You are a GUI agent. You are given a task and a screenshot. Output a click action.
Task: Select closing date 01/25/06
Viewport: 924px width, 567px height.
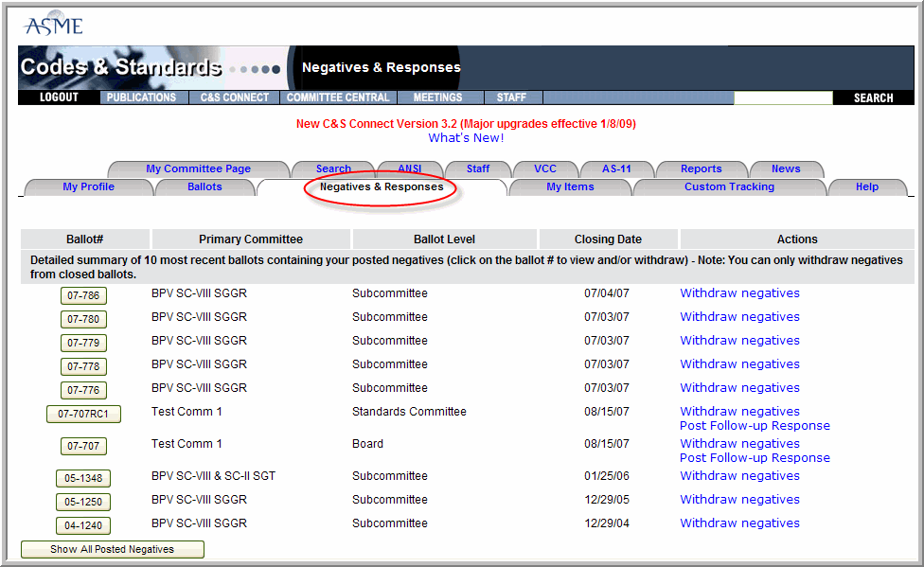(606, 475)
